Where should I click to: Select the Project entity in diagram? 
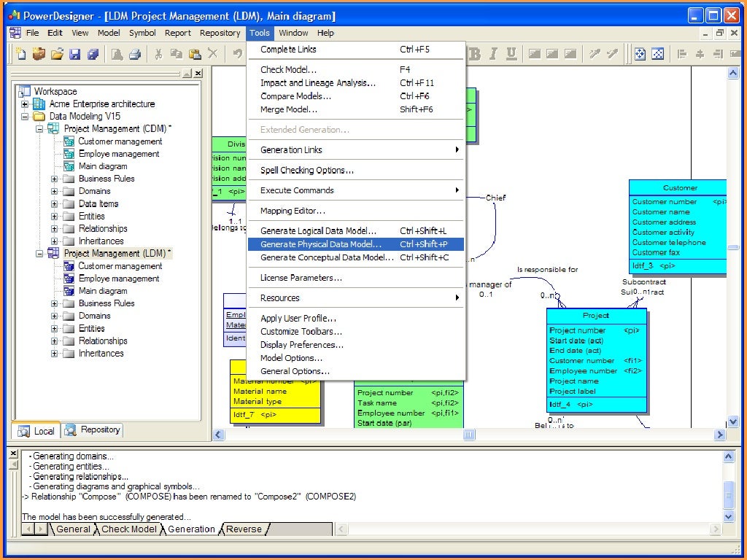[x=597, y=360]
